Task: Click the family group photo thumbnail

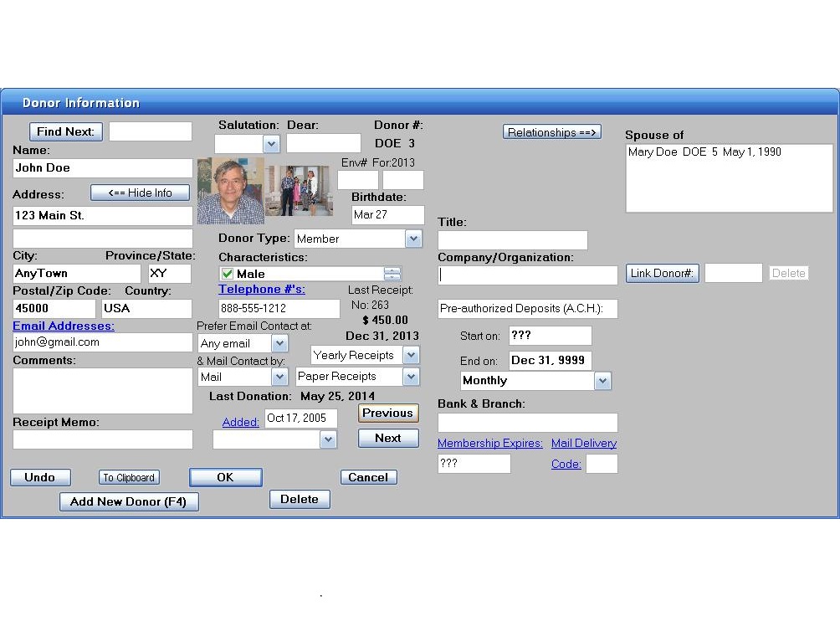Action: (300, 190)
